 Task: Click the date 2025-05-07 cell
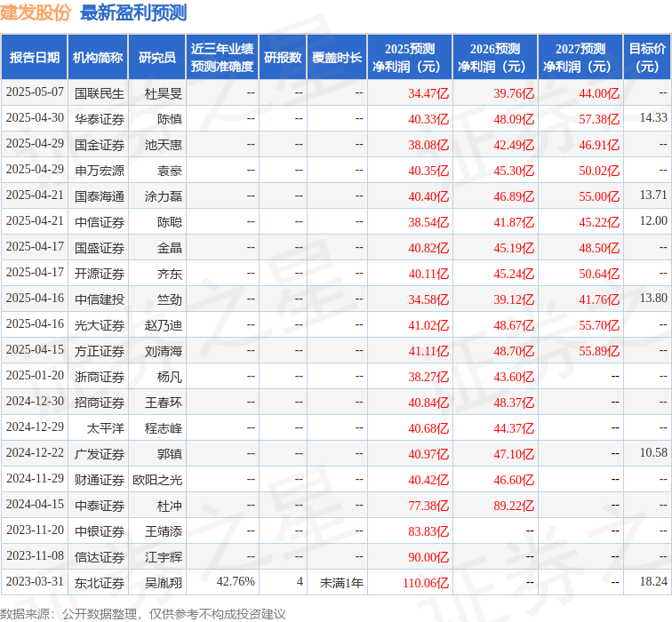(x=35, y=92)
